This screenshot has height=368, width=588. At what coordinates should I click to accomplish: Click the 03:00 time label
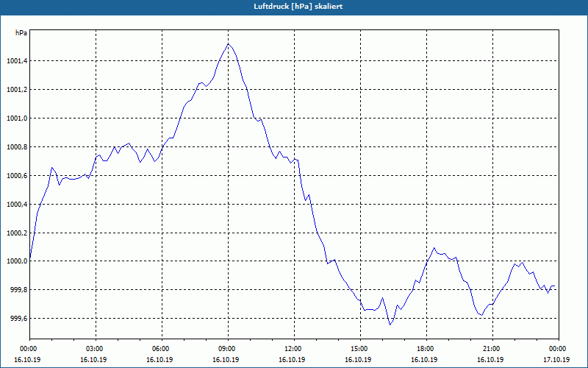click(x=96, y=349)
